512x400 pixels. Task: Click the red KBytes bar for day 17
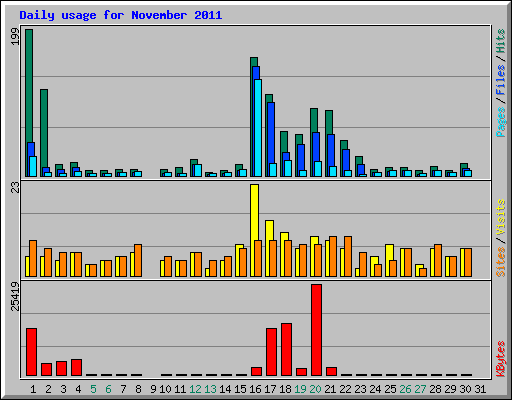click(x=271, y=352)
